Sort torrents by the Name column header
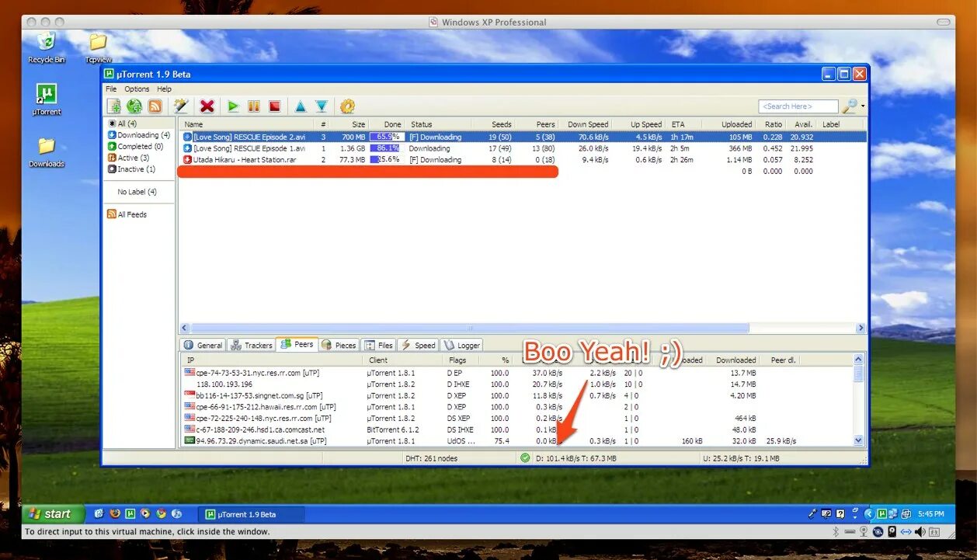977x560 pixels. [x=247, y=124]
